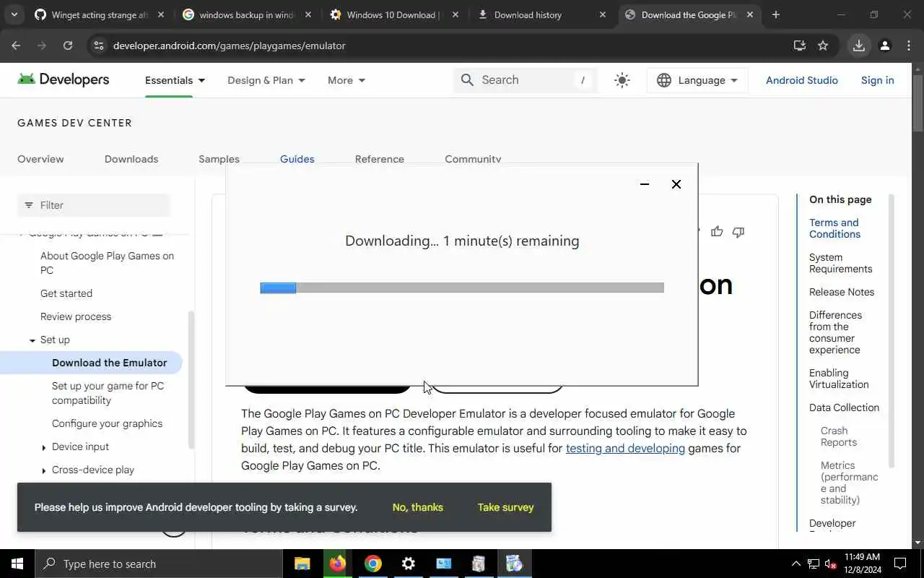Expand Device input section

(44, 447)
